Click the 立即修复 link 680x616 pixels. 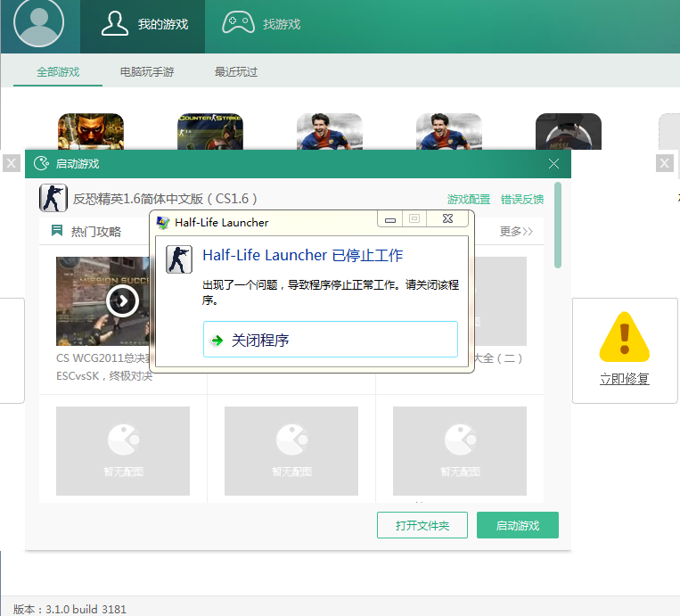click(x=625, y=379)
